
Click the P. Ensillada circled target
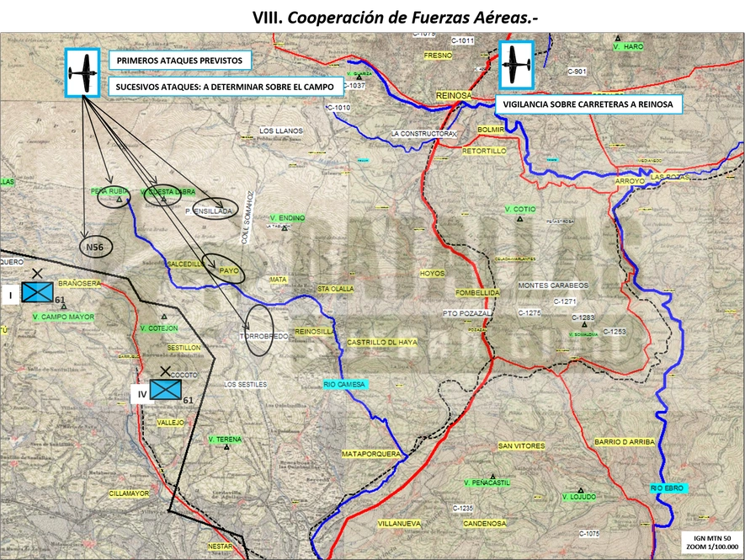click(x=216, y=208)
